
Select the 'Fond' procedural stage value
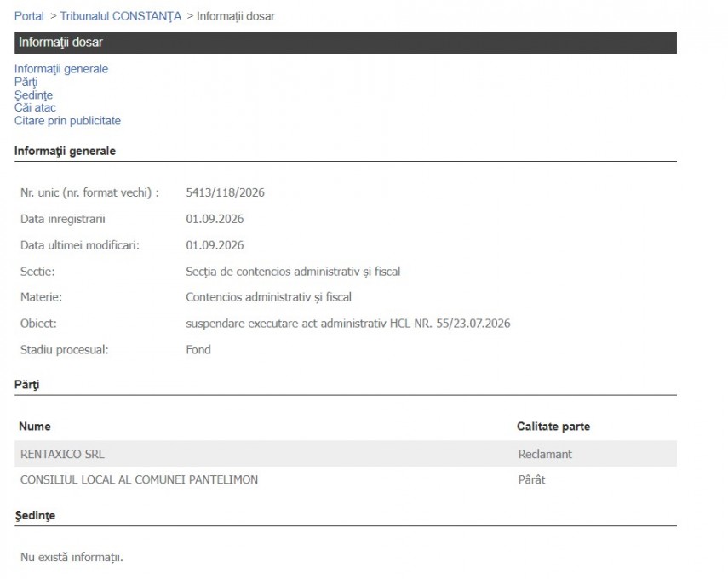tap(198, 349)
